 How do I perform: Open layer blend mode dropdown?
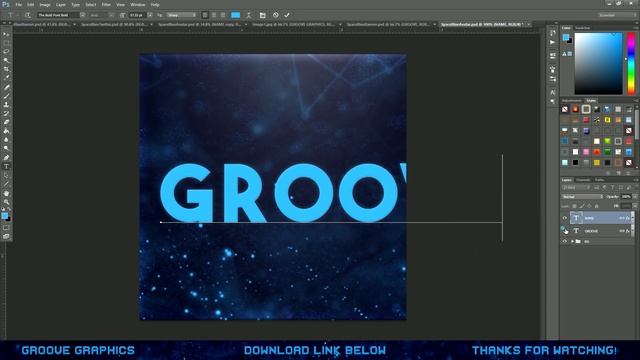582,197
